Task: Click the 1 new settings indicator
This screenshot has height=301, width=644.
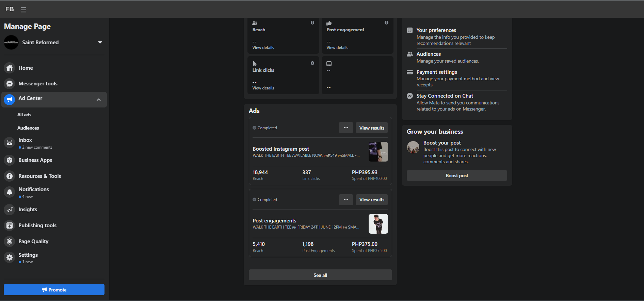Action: (x=26, y=262)
